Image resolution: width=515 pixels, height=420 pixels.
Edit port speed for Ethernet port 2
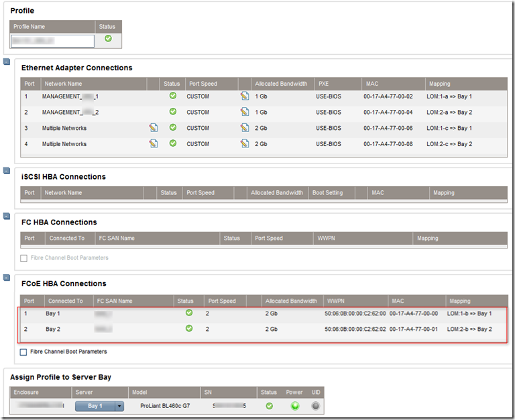pyautogui.click(x=245, y=113)
